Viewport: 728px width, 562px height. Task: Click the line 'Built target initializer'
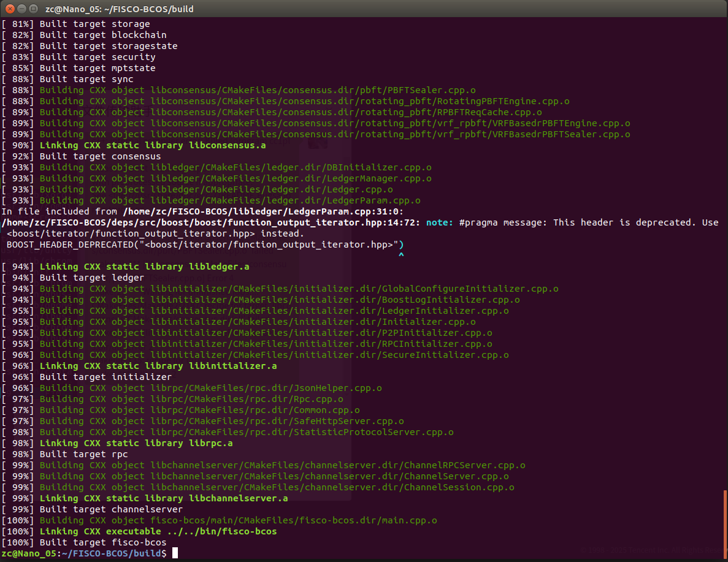coord(87,378)
